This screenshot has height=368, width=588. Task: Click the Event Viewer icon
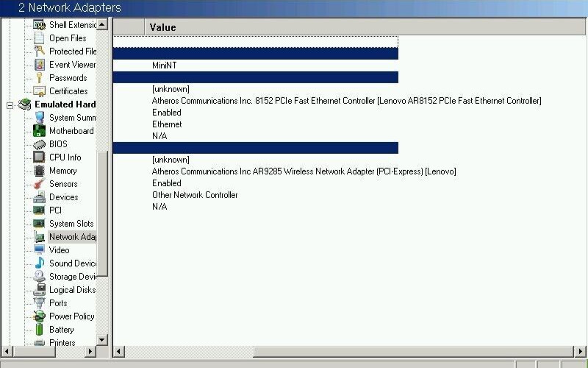(x=39, y=65)
